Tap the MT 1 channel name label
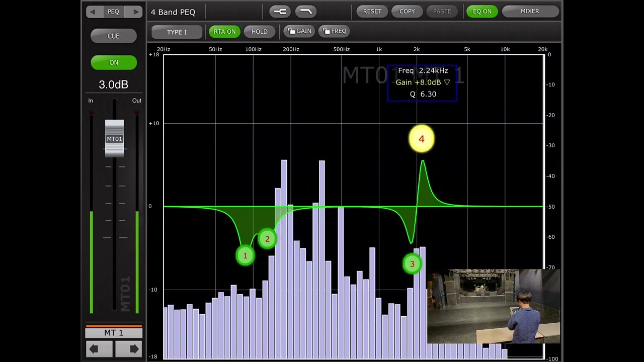 click(x=114, y=333)
